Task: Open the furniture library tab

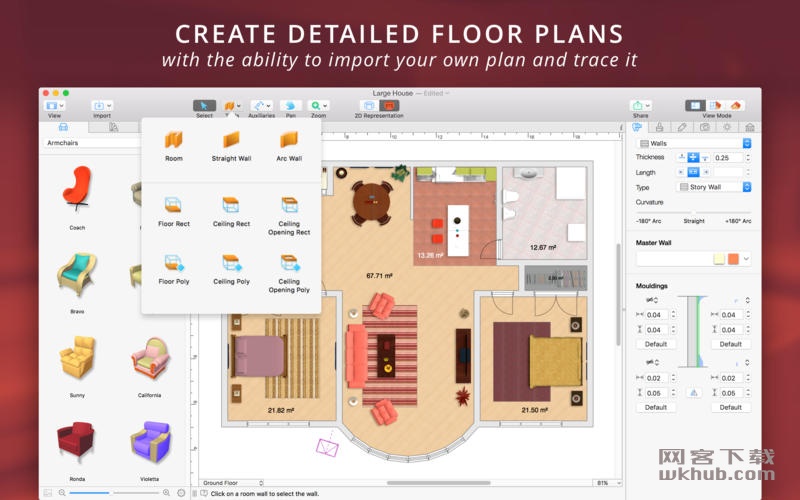Action: (63, 127)
